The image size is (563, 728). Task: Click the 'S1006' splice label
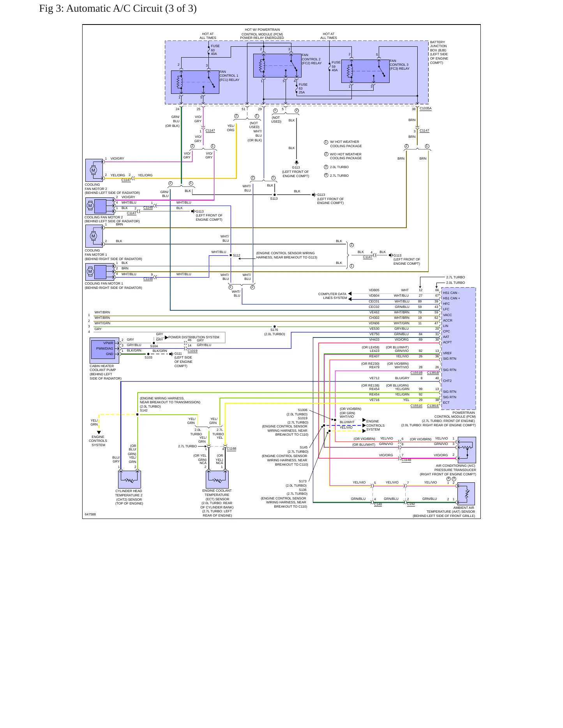point(302,410)
